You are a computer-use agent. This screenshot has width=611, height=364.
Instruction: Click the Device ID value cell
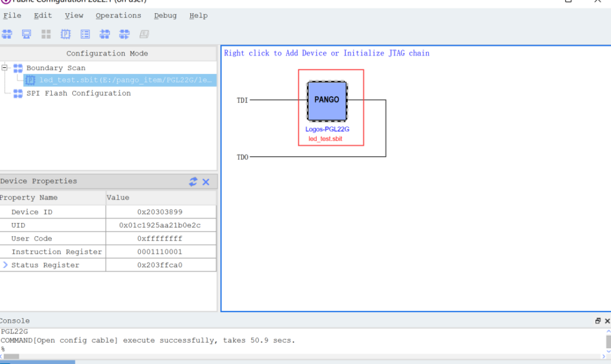point(161,212)
